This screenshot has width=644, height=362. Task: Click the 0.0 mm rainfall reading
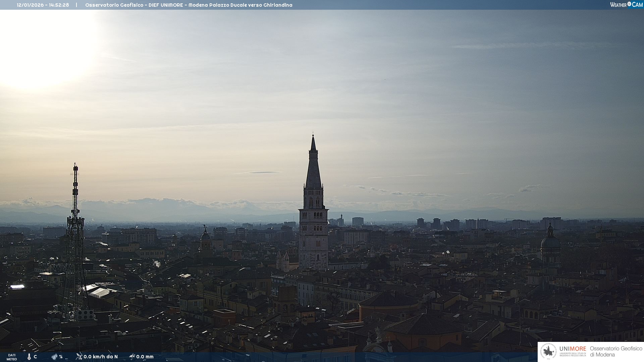[145, 357]
